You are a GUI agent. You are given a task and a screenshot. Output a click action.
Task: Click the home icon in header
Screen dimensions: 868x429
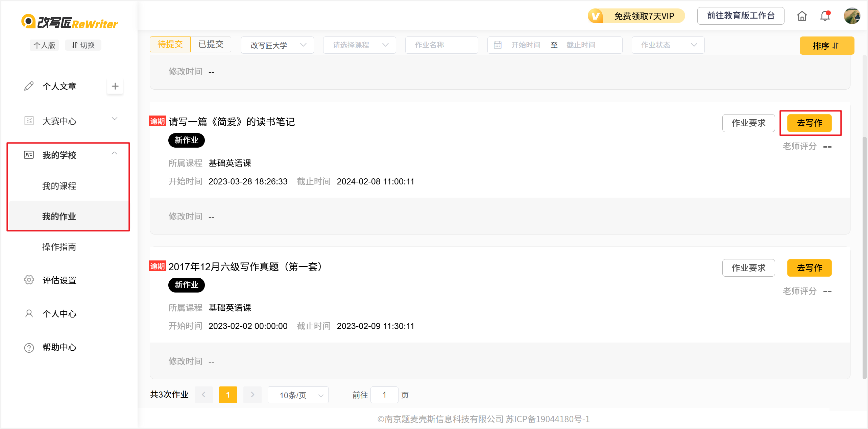802,16
